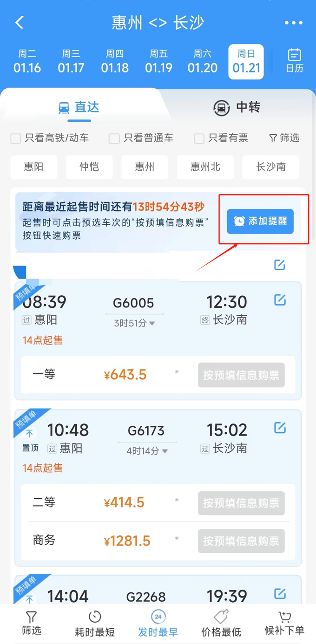
Task: Go back using the top-left arrow
Action: click(x=20, y=23)
